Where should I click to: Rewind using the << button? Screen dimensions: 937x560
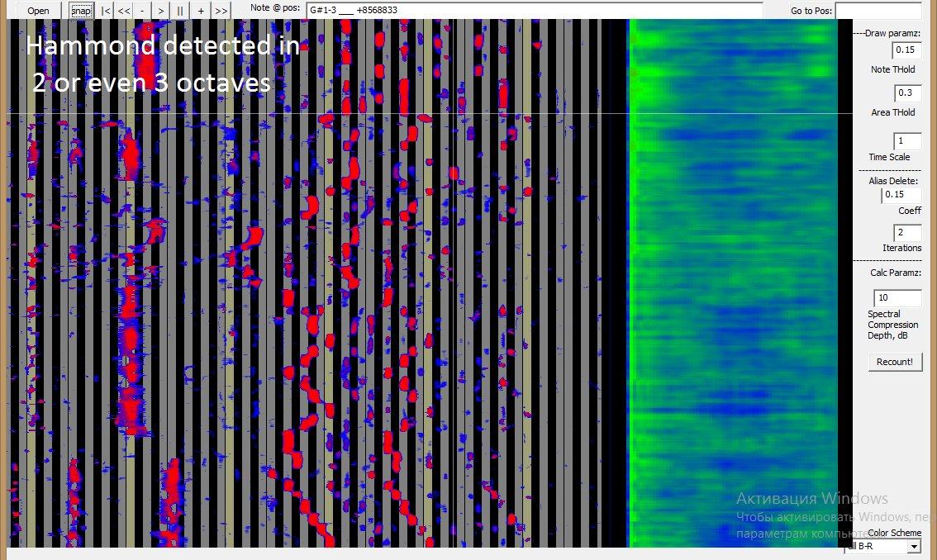pyautogui.click(x=124, y=10)
